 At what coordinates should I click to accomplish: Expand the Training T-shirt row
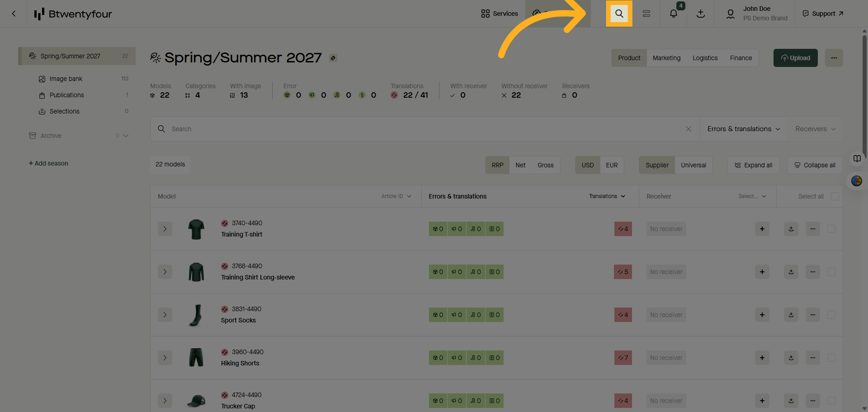click(x=165, y=229)
